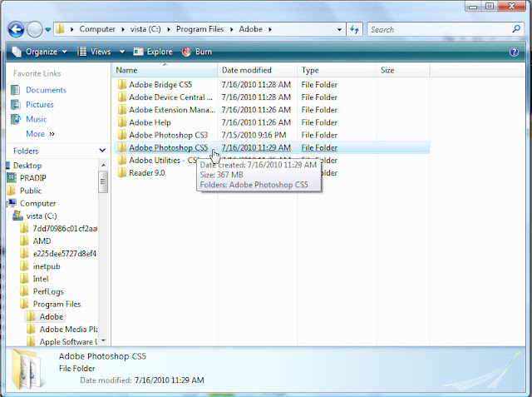Select vista (C:) drive in folder tree
This screenshot has height=397, width=532.
tap(42, 216)
